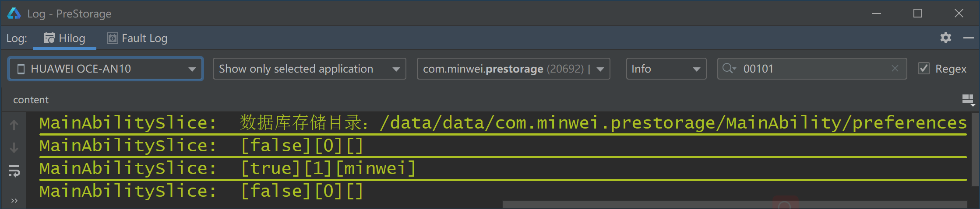Viewport: 980px width, 209px height.
Task: Click the up arrow to go to the previous log entry
Action: (14, 125)
